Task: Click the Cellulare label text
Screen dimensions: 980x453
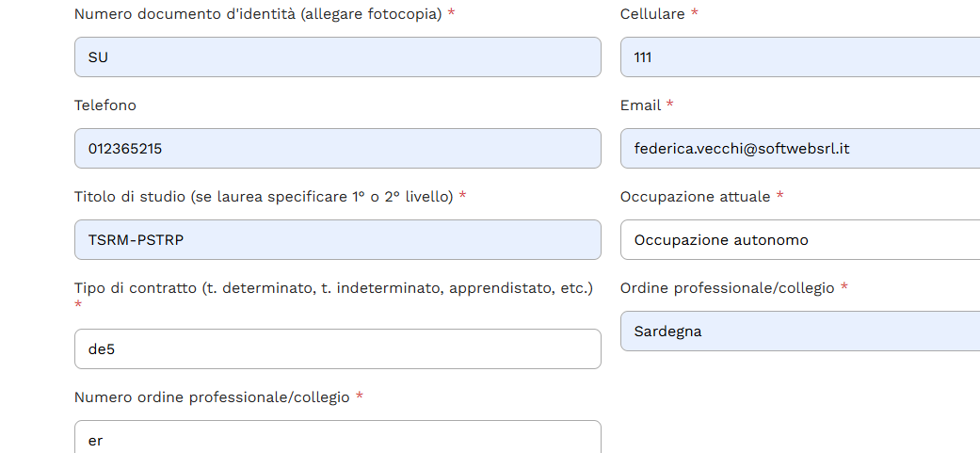Action: pyautogui.click(x=652, y=14)
